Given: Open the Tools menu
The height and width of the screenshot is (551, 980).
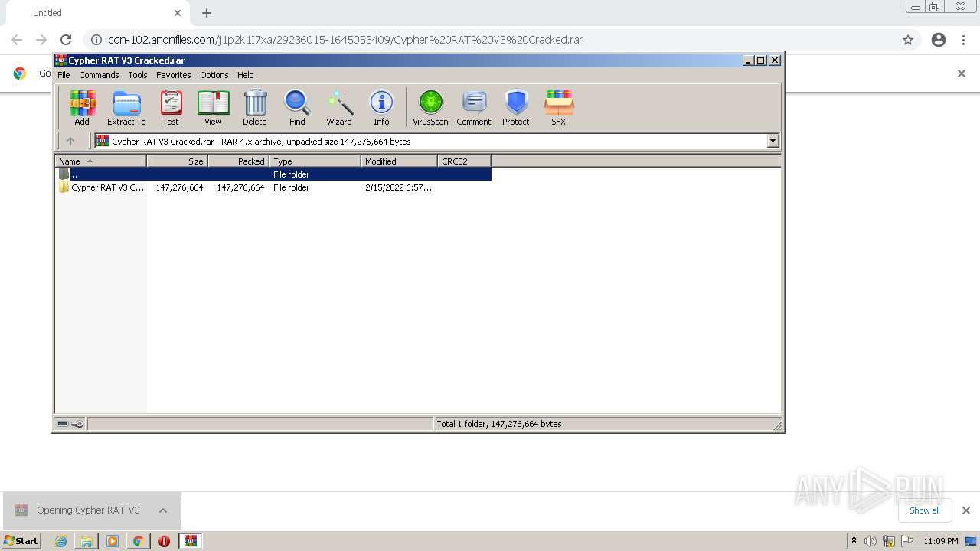Looking at the screenshot, I should click(138, 75).
